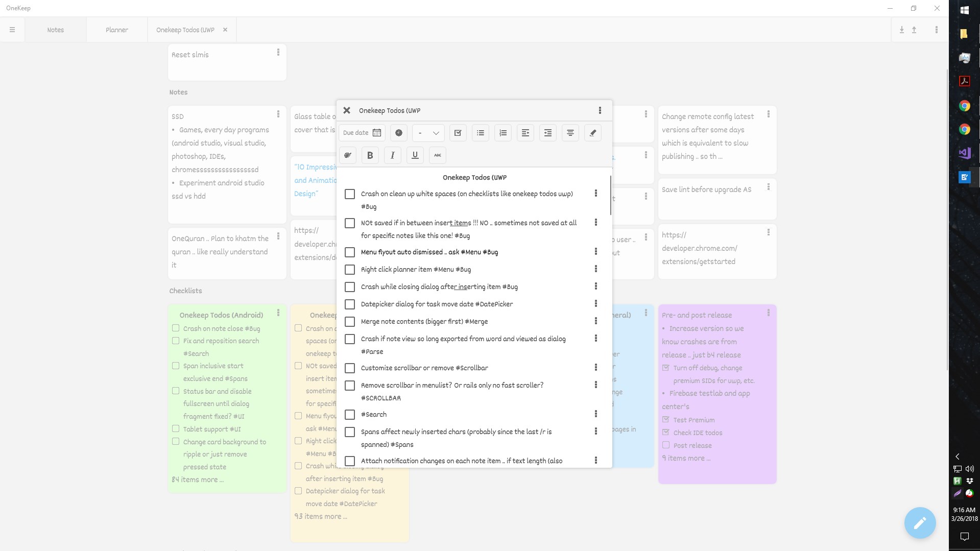
Task: Center-align the note text
Action: [570, 133]
